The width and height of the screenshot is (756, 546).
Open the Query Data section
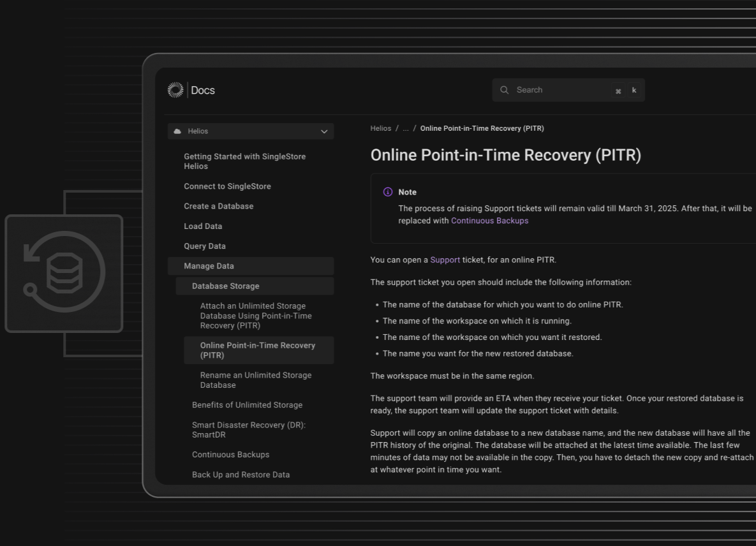(x=204, y=246)
